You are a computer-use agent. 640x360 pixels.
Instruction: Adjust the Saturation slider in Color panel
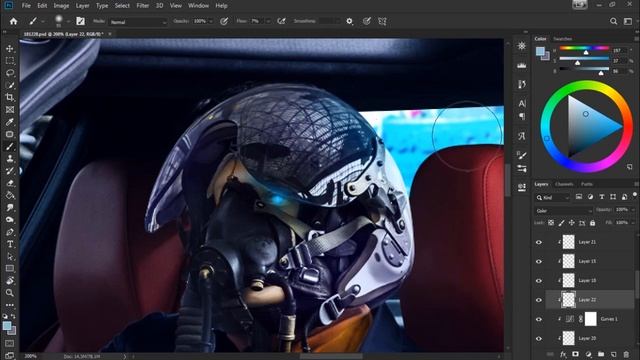[584, 59]
